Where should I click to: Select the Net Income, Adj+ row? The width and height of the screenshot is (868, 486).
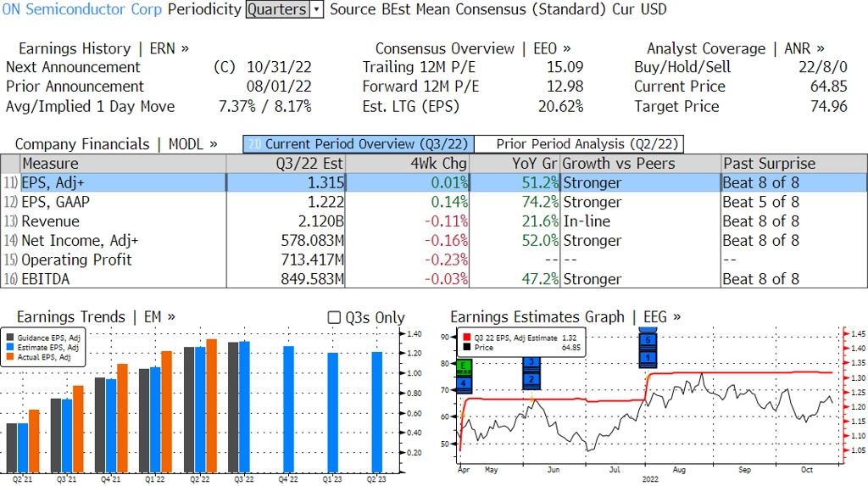pos(434,241)
